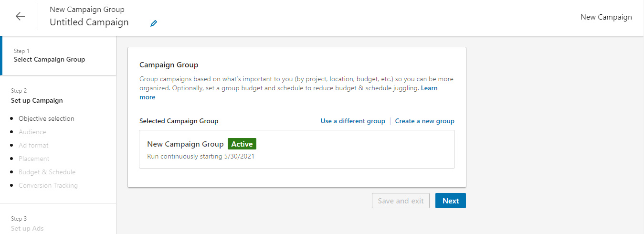This screenshot has width=644, height=234.
Task: Click Use a different group link
Action: (x=353, y=121)
